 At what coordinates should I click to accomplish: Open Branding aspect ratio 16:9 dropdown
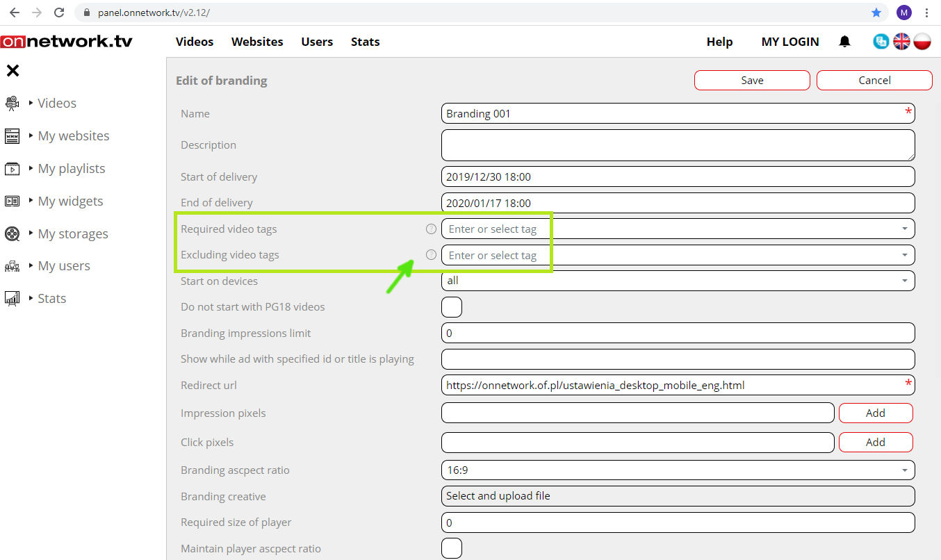click(x=678, y=470)
